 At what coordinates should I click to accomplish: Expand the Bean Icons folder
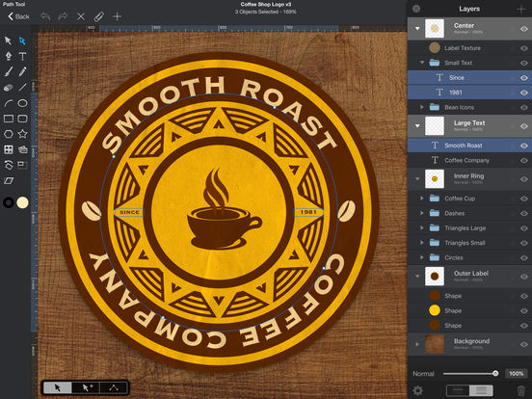pyautogui.click(x=422, y=107)
